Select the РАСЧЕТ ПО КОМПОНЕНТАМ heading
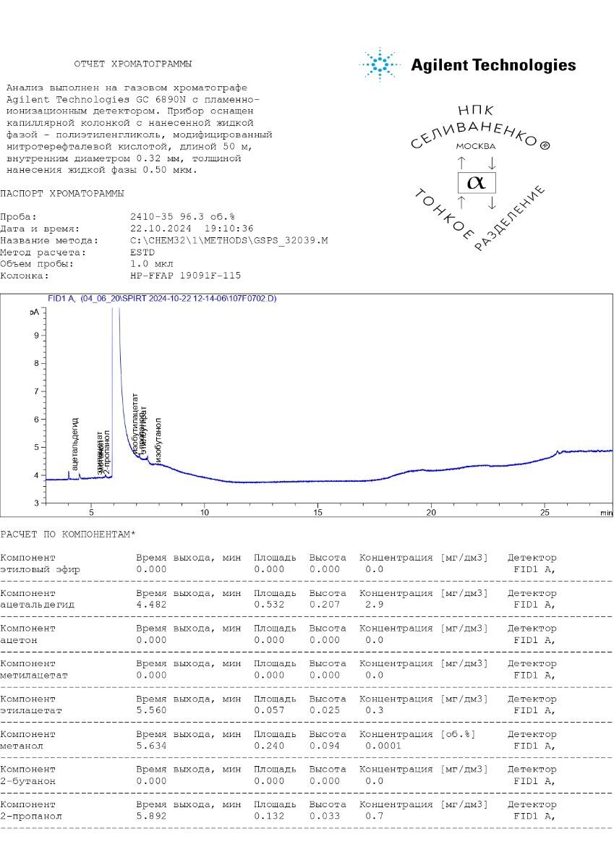Viewport: 614px width, 868px height. [67, 535]
